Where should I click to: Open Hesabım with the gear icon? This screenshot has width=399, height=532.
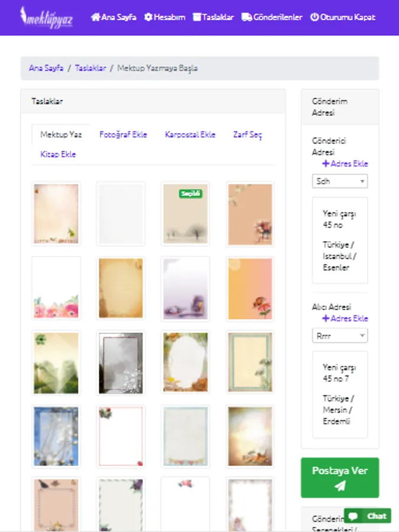point(164,17)
